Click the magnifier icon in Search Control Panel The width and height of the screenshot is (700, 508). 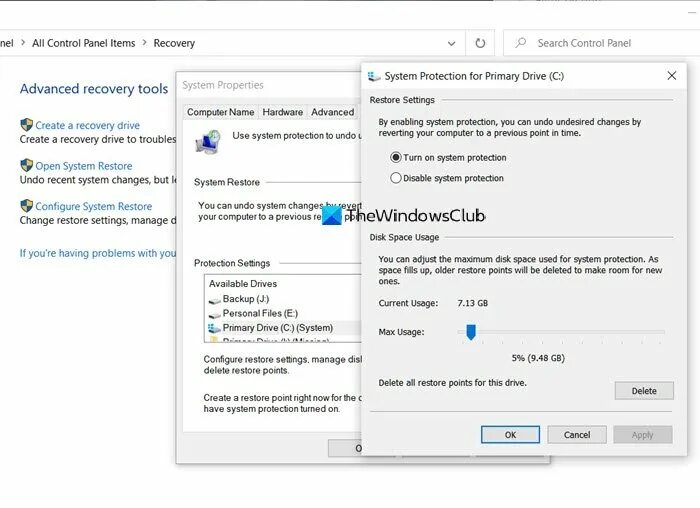pos(521,43)
